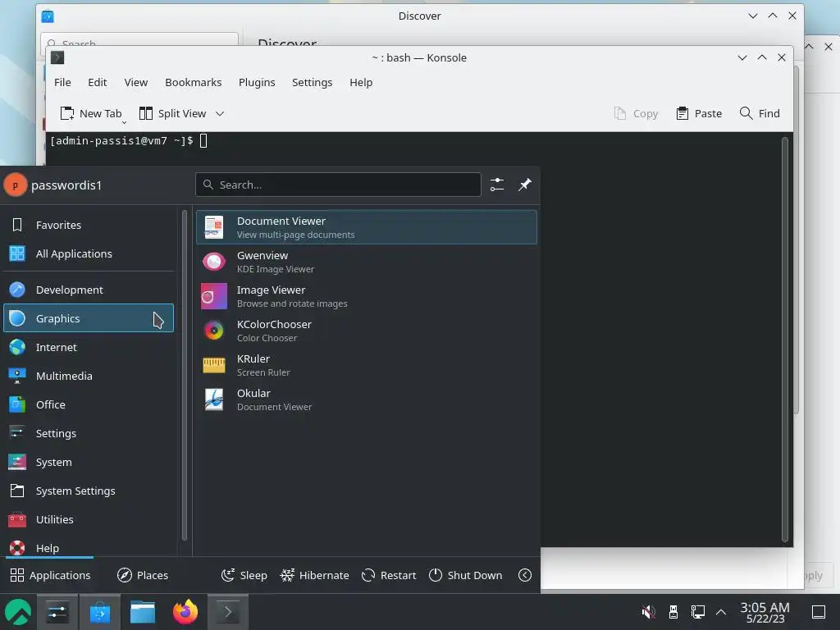Click Split View in Konsole toolbar
The width and height of the screenshot is (840, 630).
pos(172,113)
